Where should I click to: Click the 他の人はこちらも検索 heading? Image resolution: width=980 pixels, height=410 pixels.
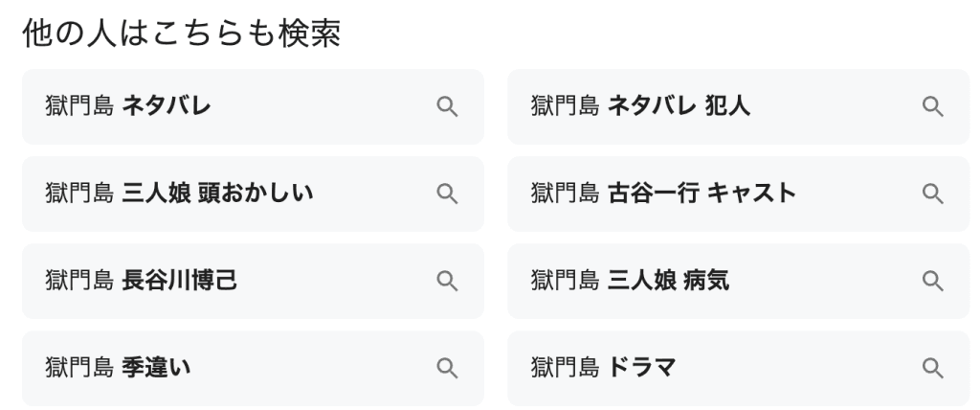pyautogui.click(x=182, y=34)
